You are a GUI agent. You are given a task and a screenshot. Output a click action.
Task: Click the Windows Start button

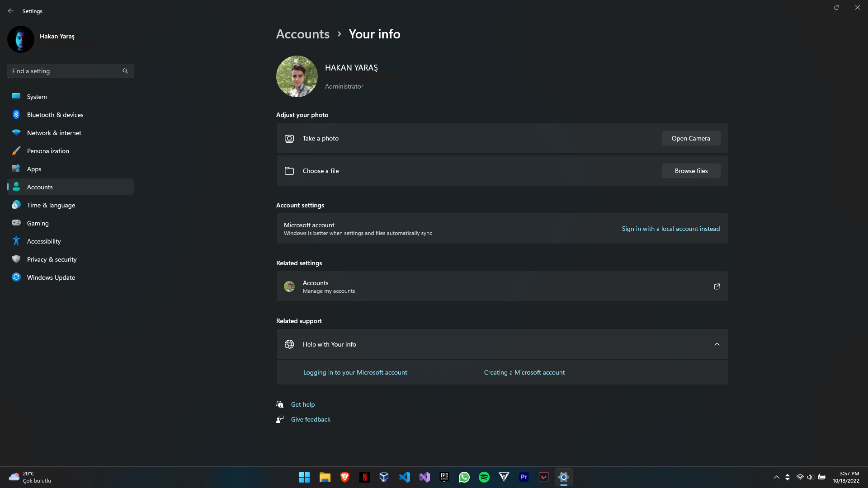[x=304, y=477]
